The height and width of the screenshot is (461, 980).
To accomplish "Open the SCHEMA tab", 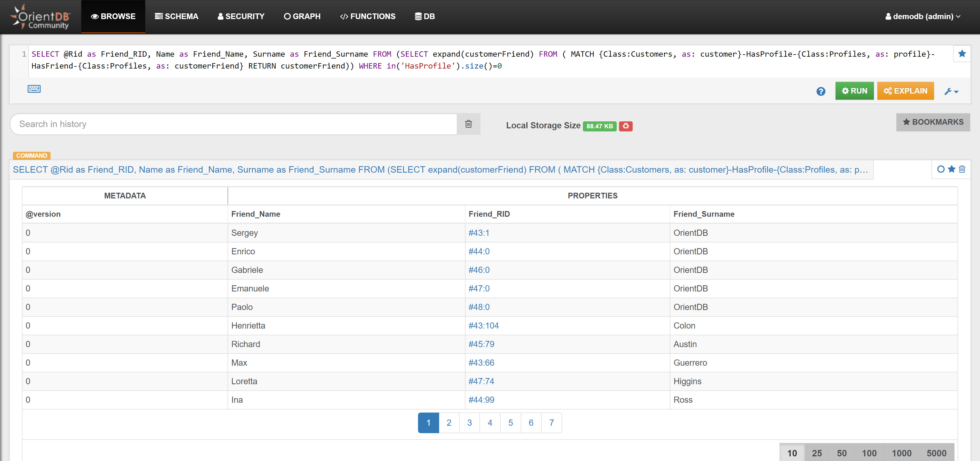I will [x=176, y=16].
